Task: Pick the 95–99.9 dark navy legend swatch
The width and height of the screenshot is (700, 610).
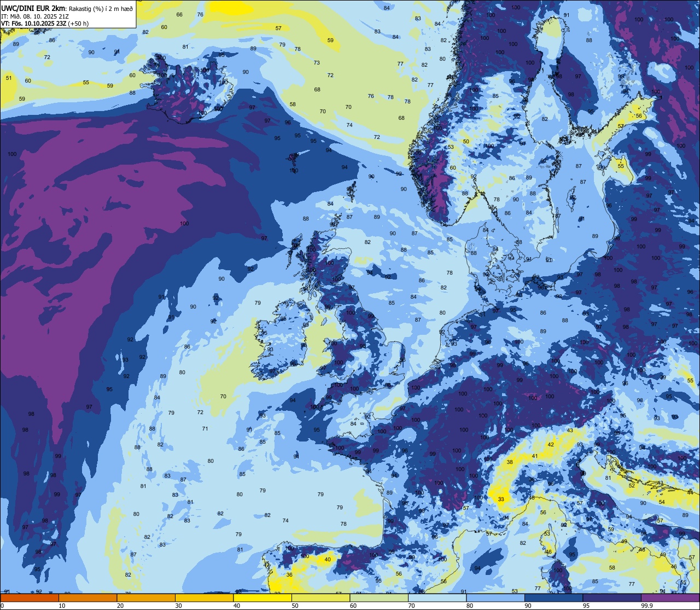Action: coord(612,597)
